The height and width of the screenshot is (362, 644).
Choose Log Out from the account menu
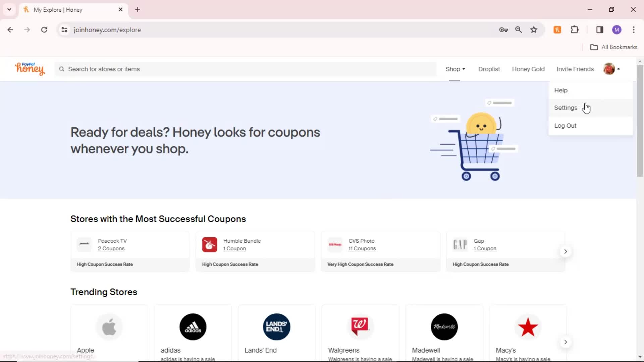(x=591, y=126)
